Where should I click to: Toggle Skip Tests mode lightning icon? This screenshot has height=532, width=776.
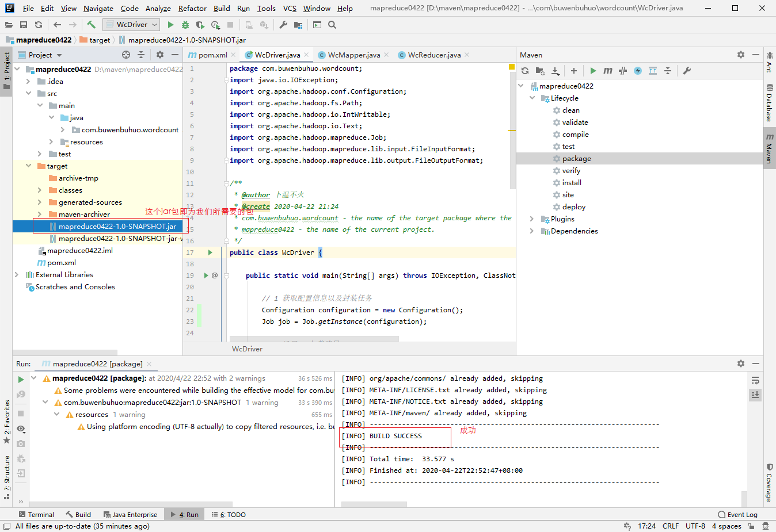[638, 71]
